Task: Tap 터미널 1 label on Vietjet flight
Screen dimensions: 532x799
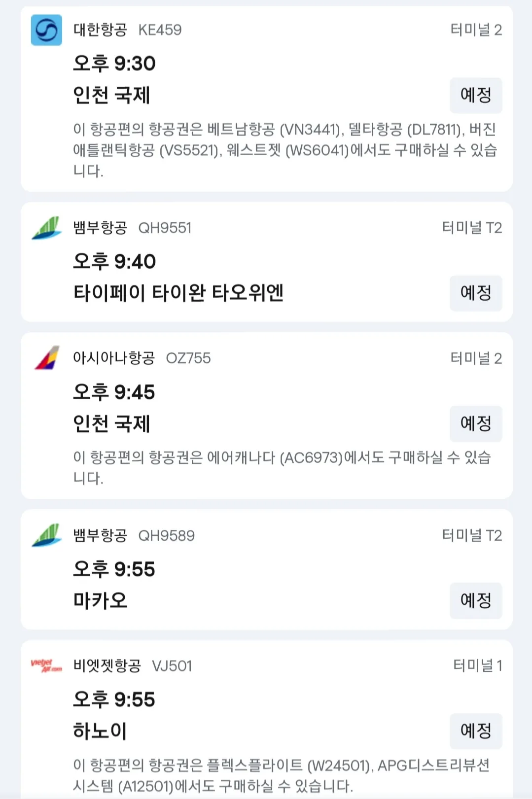Action: [x=477, y=665]
